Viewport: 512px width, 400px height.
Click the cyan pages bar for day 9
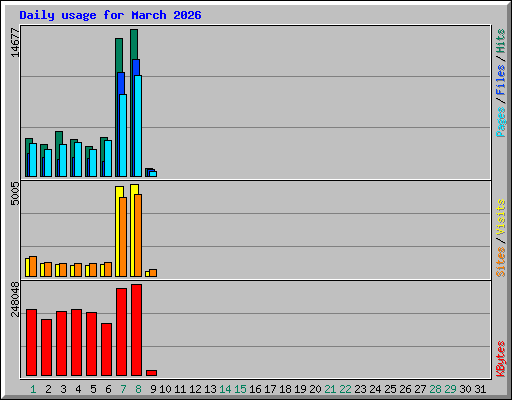point(153,174)
